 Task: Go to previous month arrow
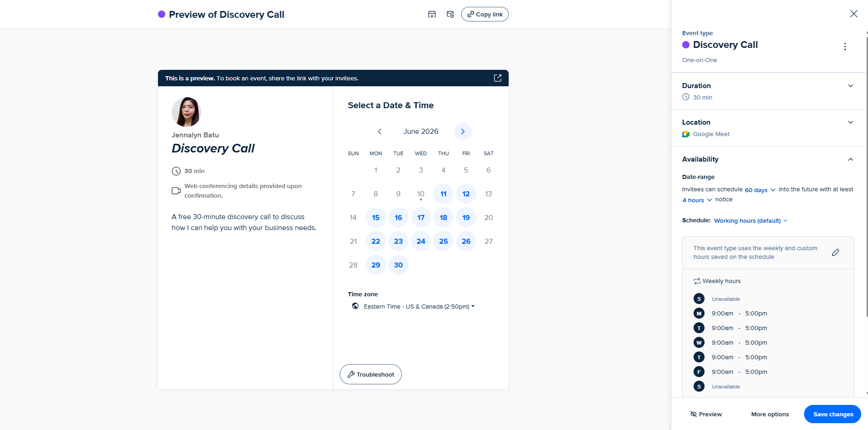point(379,131)
